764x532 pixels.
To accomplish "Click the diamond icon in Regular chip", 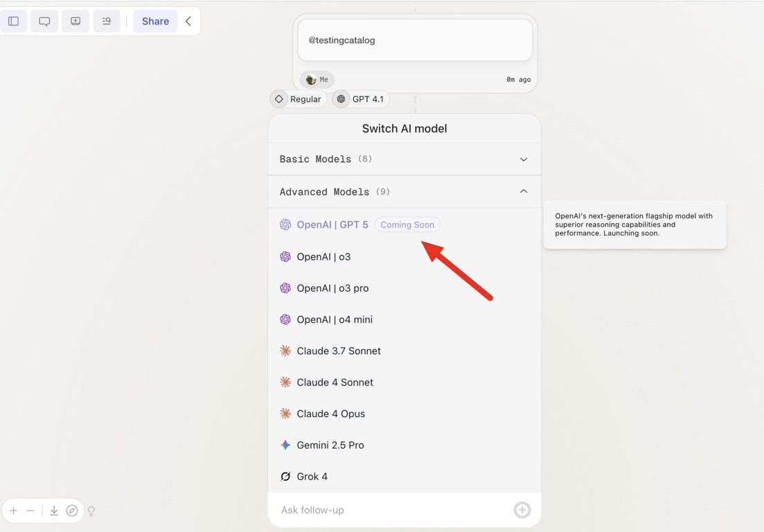I will (x=278, y=99).
